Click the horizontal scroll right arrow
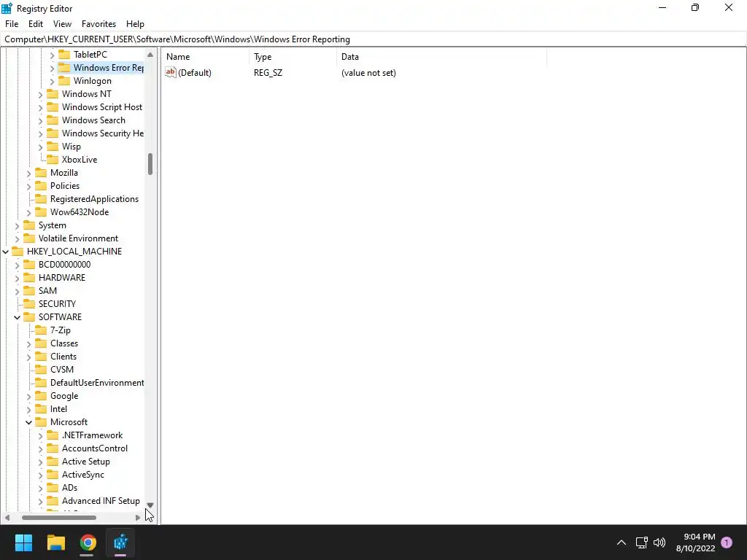 click(138, 518)
